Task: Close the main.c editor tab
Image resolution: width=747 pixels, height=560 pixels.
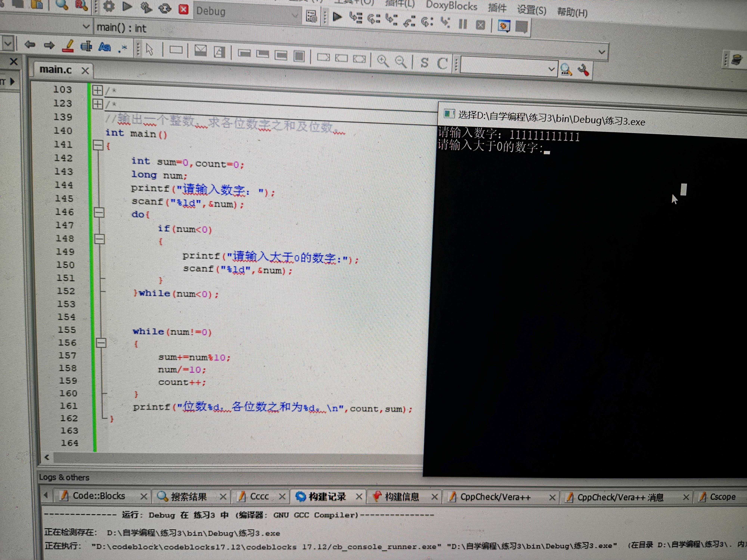Action: point(85,71)
